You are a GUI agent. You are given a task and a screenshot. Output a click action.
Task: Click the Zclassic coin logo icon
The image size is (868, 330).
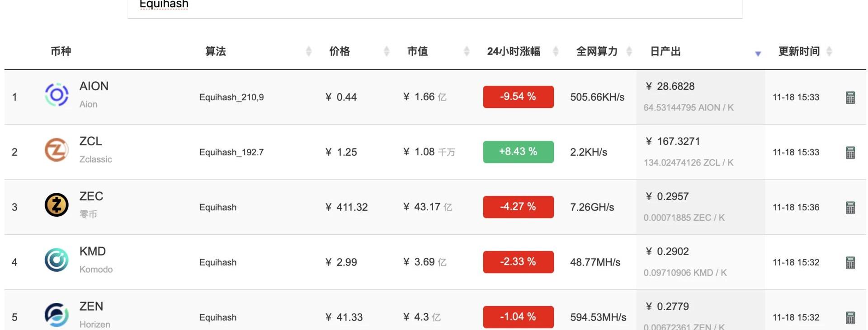(x=57, y=150)
